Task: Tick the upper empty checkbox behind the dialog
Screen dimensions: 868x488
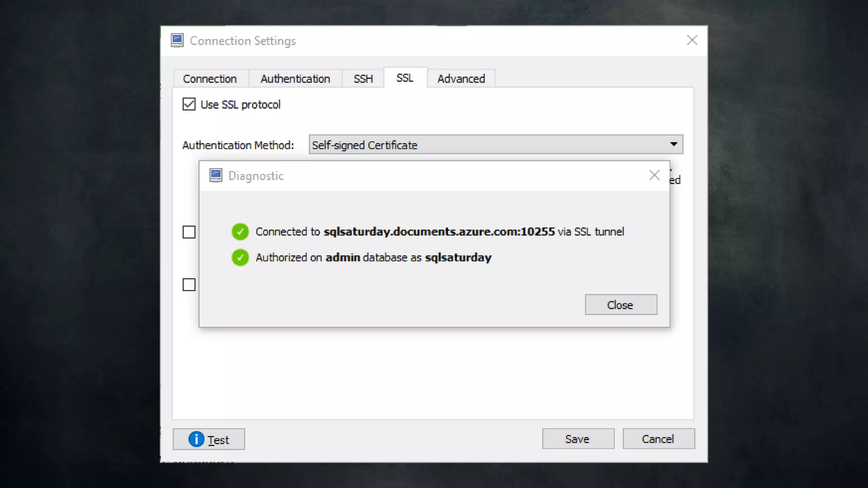Action: coord(189,232)
